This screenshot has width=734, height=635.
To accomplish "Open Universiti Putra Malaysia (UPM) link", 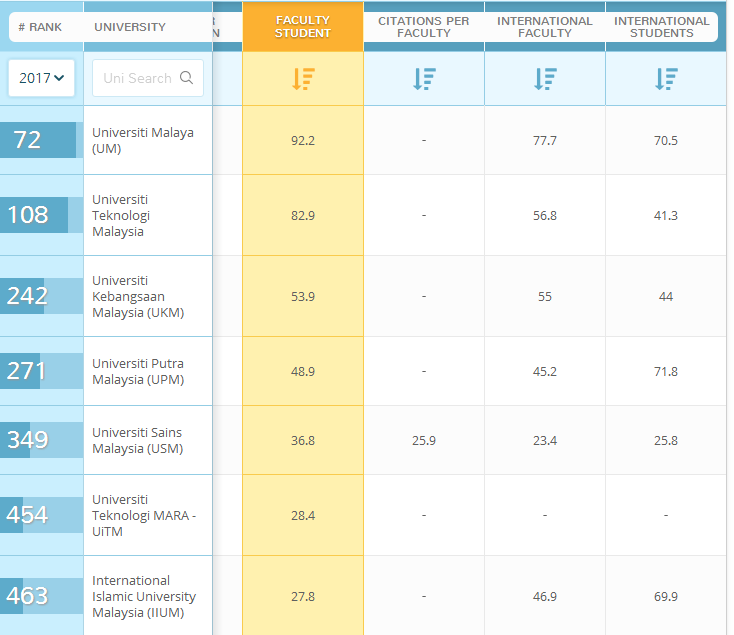I will point(138,372).
